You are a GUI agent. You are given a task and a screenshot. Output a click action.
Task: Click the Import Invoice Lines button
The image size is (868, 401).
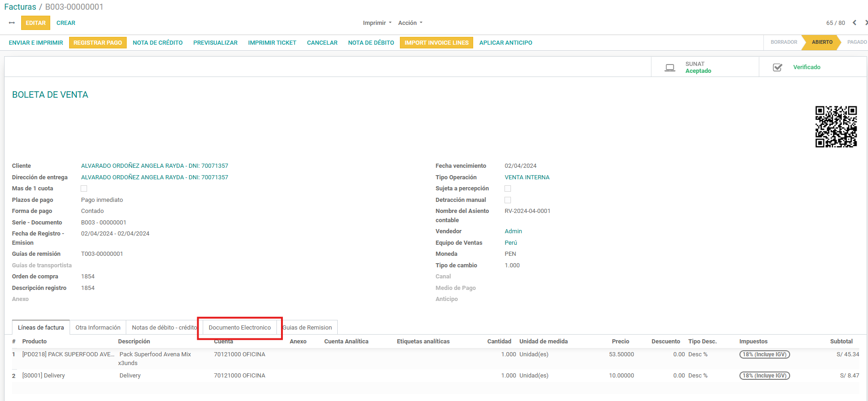click(x=436, y=43)
